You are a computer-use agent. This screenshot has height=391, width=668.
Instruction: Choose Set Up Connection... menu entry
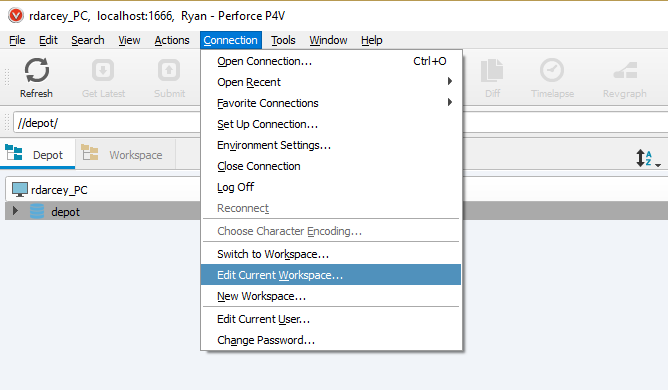(331, 124)
